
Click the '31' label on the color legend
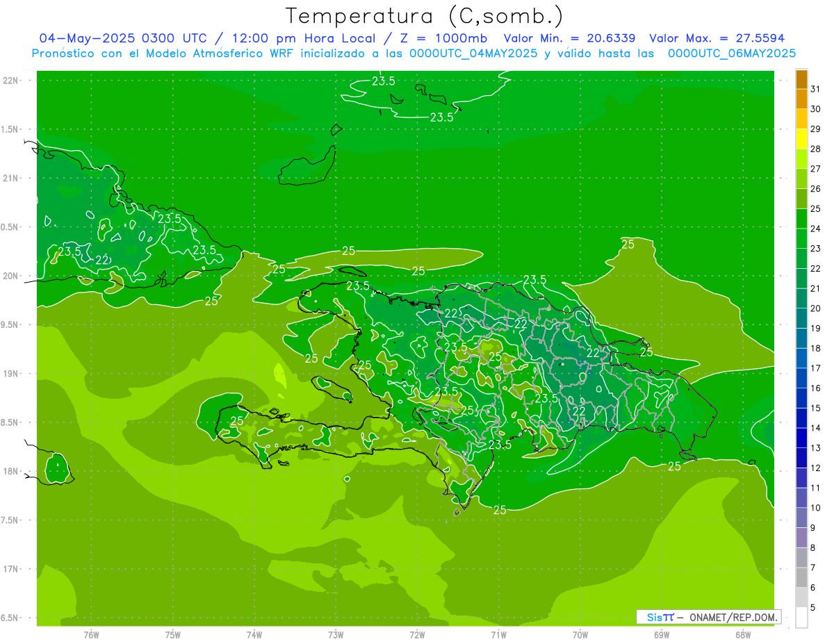point(815,89)
